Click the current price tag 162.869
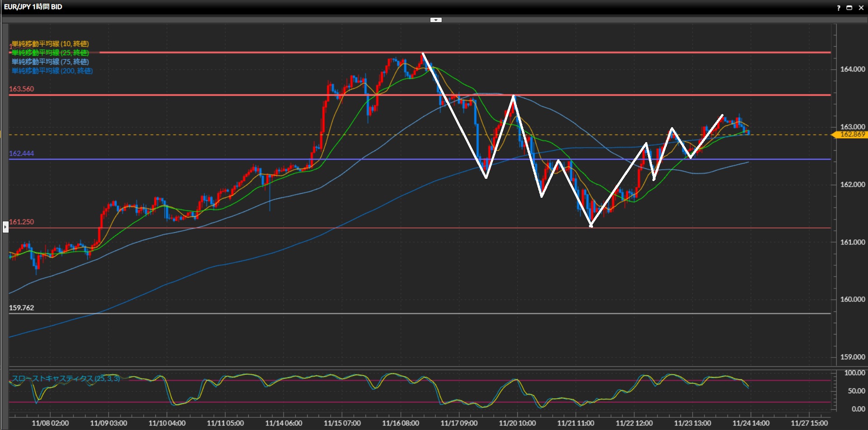 tap(852, 134)
